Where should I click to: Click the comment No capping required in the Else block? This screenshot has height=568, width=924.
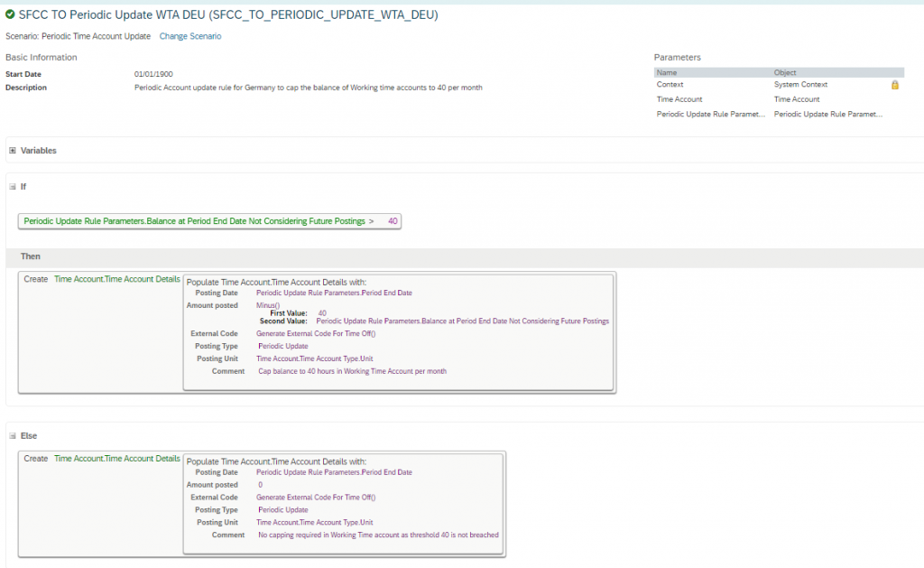click(378, 535)
